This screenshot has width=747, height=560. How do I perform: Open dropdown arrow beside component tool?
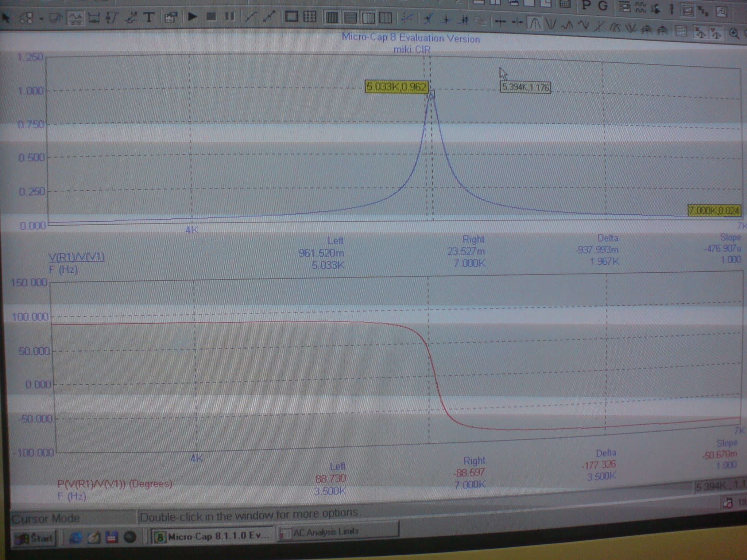click(42, 18)
